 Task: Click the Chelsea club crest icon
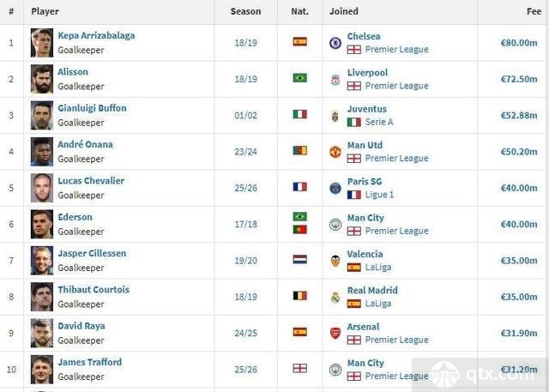tap(335, 43)
